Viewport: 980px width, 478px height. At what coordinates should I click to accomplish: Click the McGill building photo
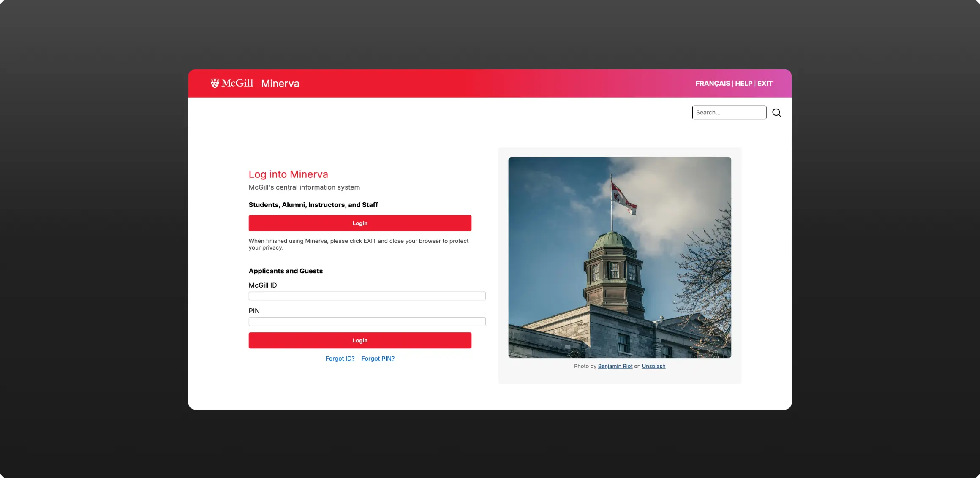coord(619,258)
